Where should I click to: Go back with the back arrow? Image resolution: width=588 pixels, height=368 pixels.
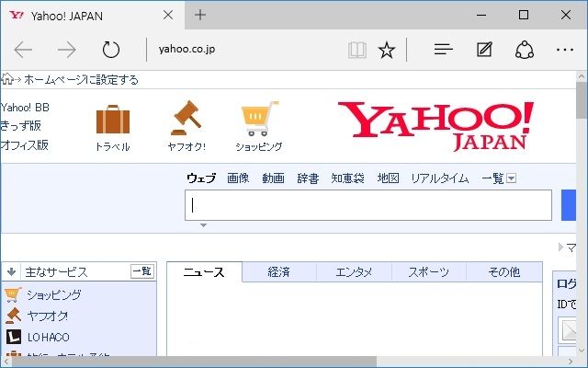click(x=23, y=50)
